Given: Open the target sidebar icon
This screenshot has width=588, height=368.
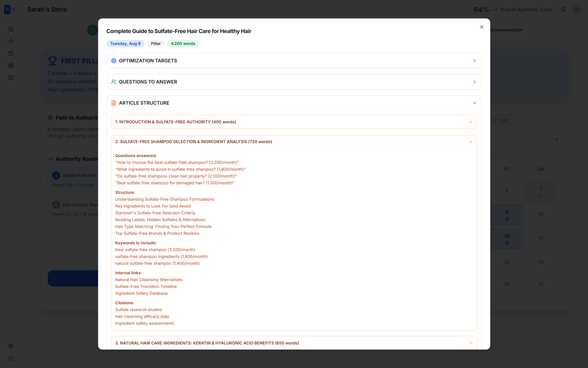Looking at the screenshot, I should pyautogui.click(x=11, y=65).
